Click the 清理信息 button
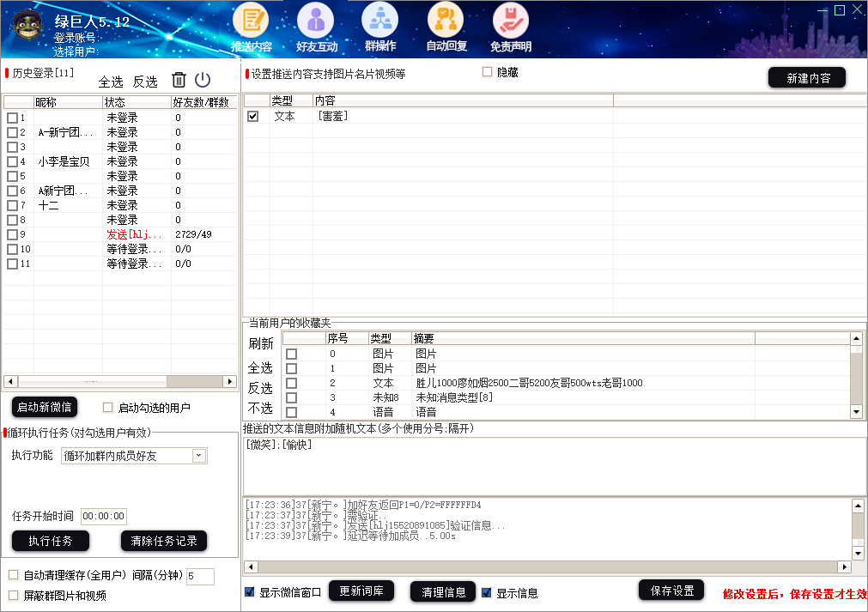The image size is (868, 612). pos(443,592)
